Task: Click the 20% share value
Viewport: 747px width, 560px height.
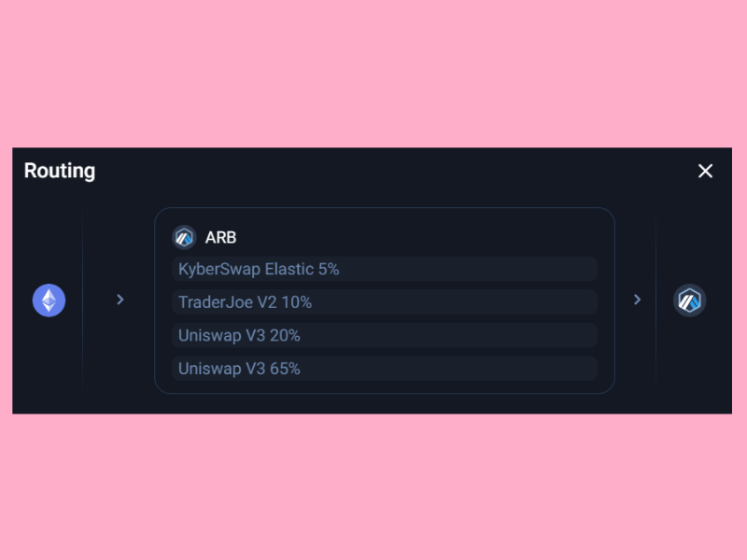Action: [x=285, y=335]
